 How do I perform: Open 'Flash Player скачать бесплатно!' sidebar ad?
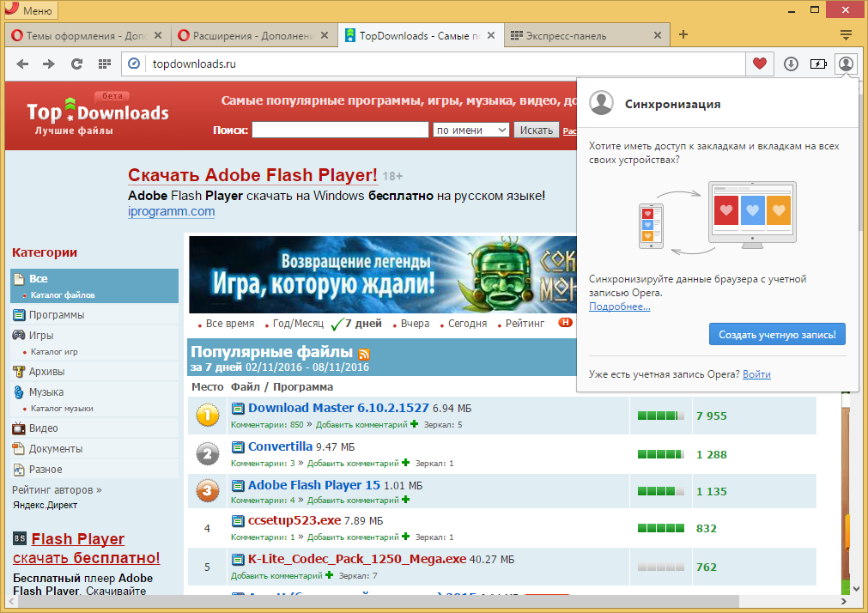pyautogui.click(x=87, y=549)
